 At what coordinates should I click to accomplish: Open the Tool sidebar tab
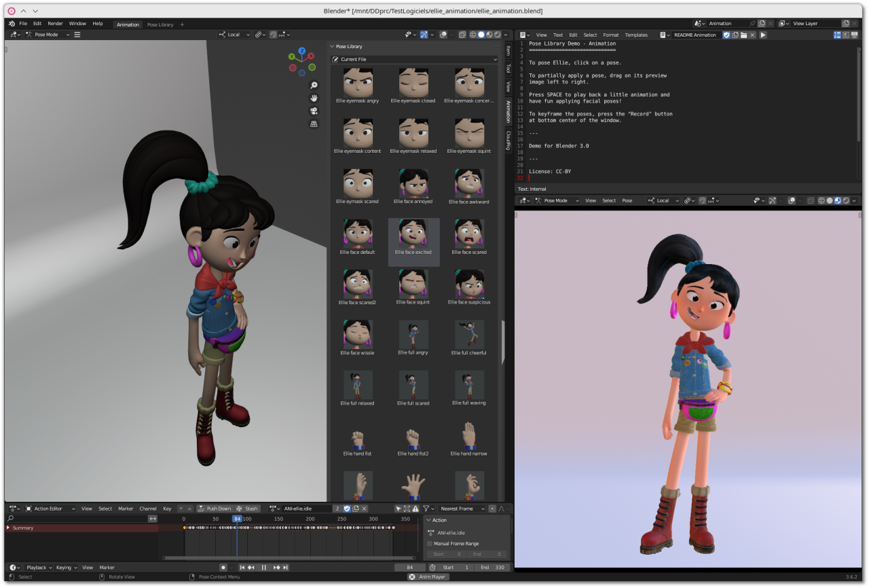(x=508, y=69)
